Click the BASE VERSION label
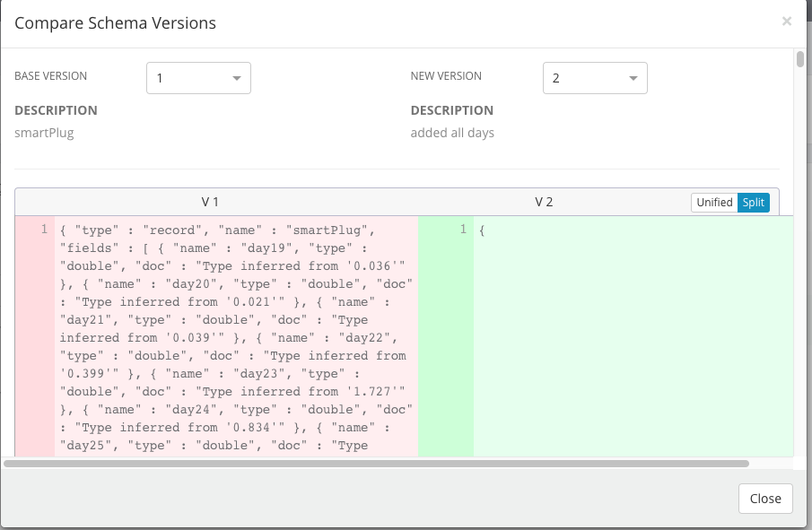Screen dimensions: 812x530 coord(51,76)
